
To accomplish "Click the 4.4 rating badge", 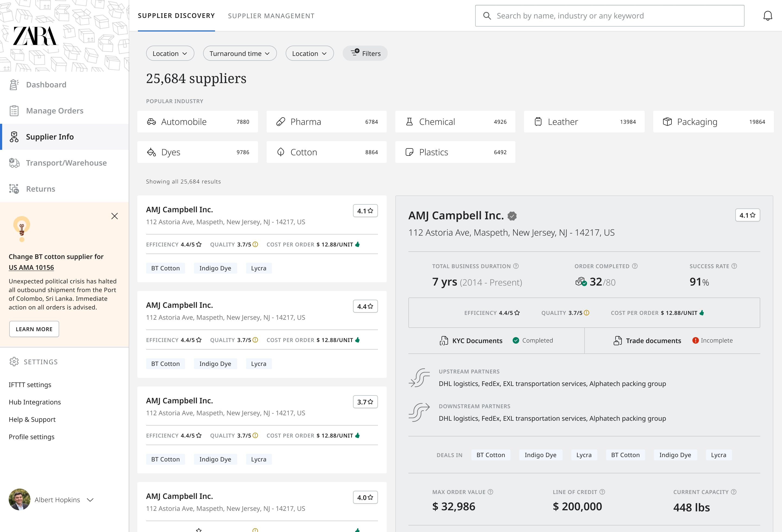I will 365,306.
